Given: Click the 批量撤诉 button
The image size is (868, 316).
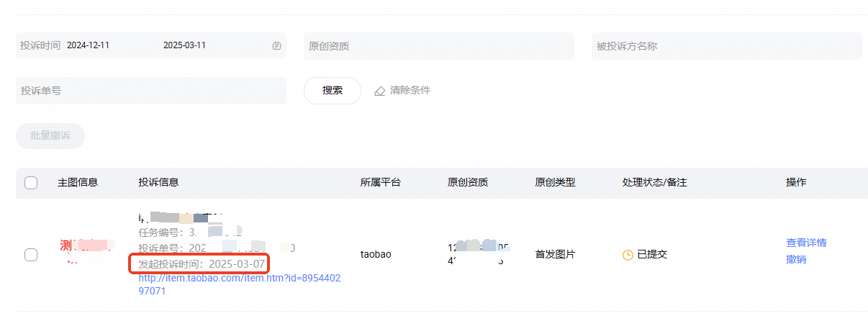Looking at the screenshot, I should [x=50, y=136].
